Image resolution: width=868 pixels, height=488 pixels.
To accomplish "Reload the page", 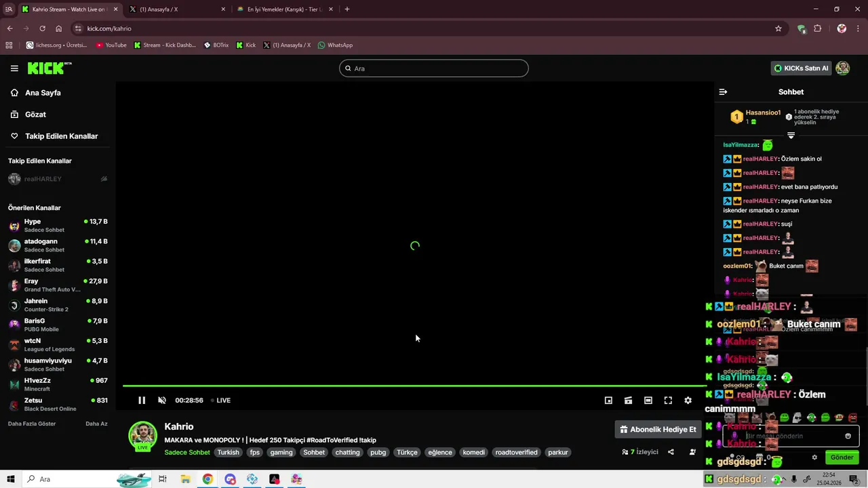I will click(x=42, y=28).
